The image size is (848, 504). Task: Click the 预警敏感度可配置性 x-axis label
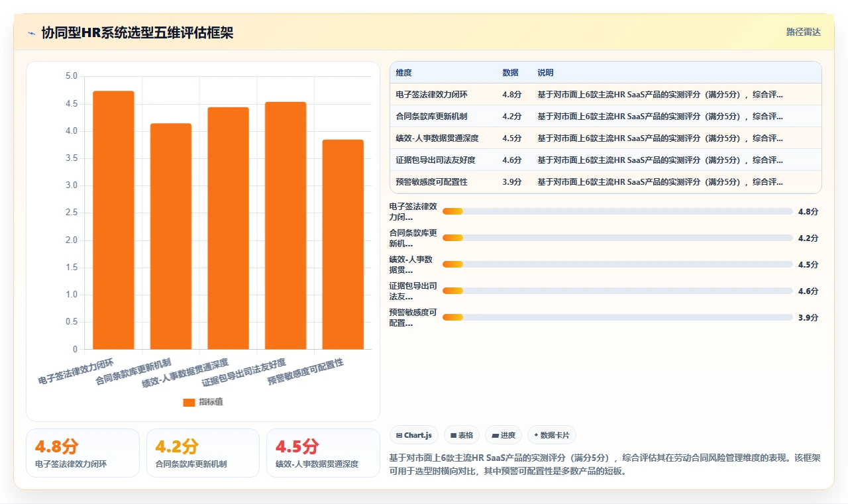pos(306,372)
